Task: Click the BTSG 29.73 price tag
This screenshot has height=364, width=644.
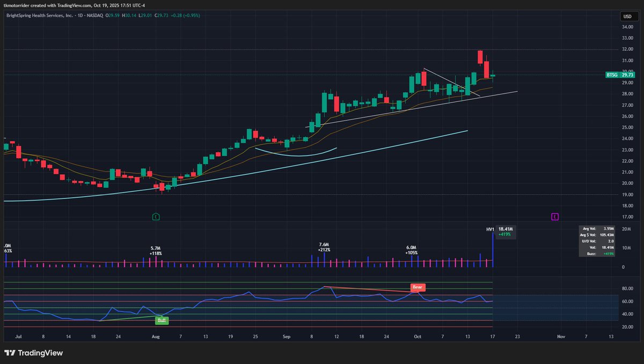Action: [x=620, y=75]
